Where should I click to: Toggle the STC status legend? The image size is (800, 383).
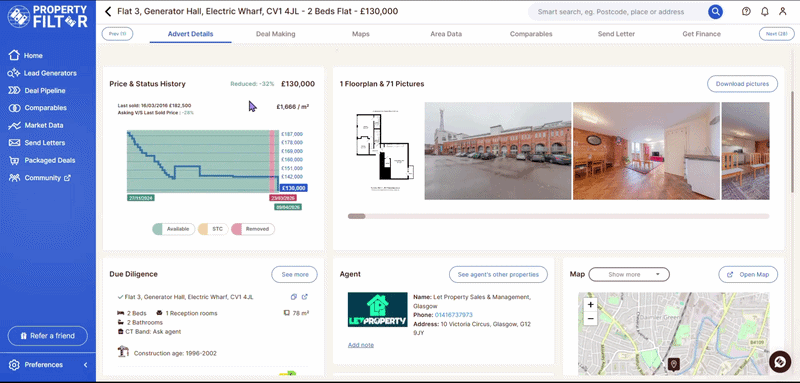tap(213, 229)
